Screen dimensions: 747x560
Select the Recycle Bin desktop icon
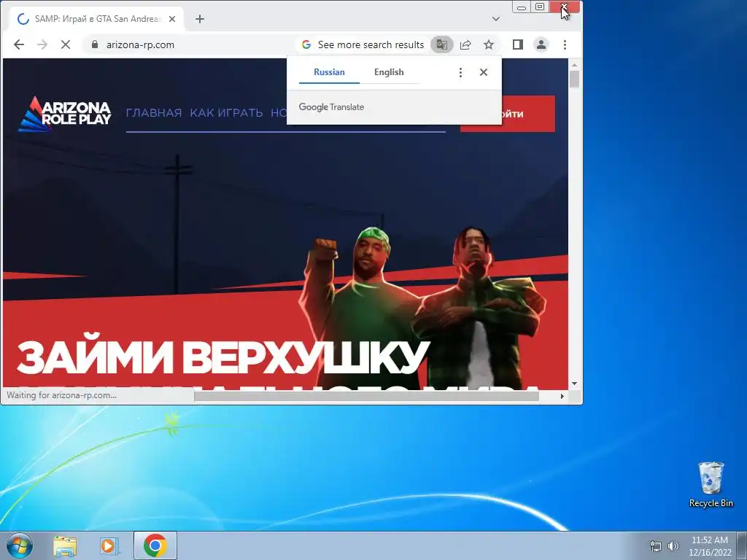tap(711, 485)
